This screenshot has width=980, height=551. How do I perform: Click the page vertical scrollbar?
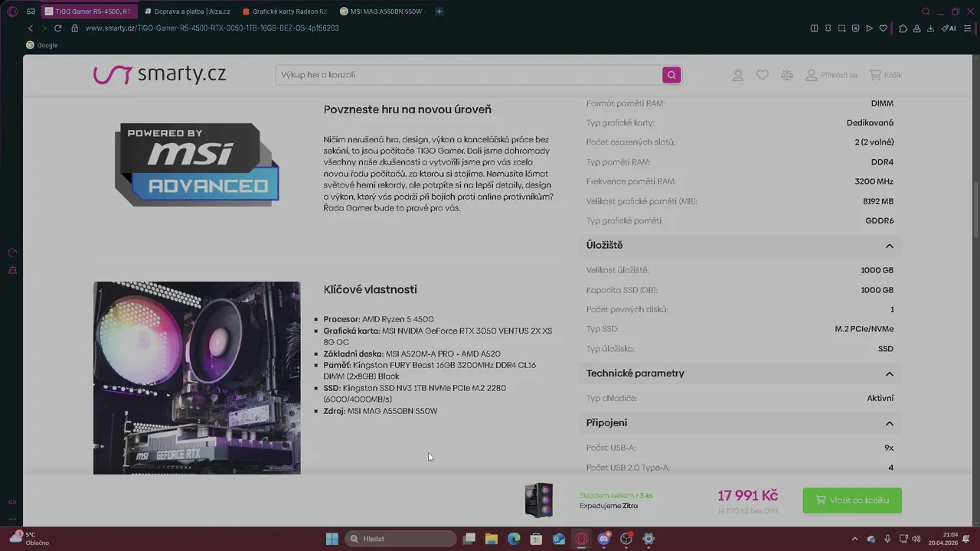976,210
